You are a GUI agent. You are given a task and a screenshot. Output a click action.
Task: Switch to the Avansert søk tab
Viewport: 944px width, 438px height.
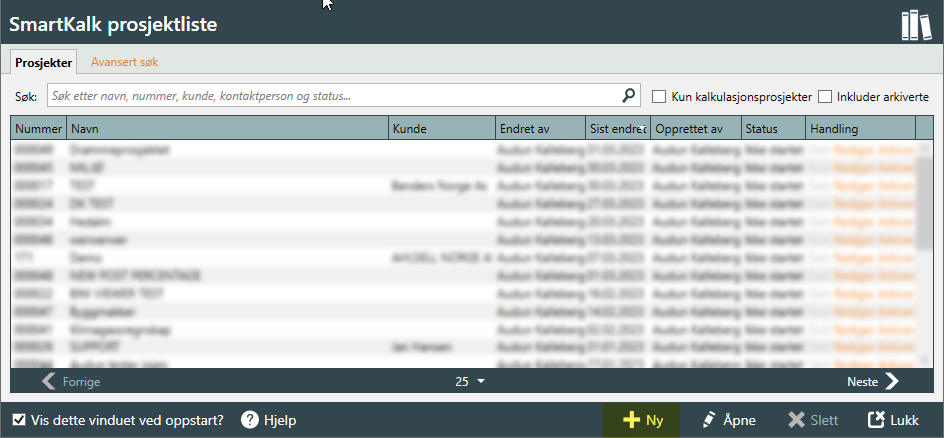(x=124, y=62)
